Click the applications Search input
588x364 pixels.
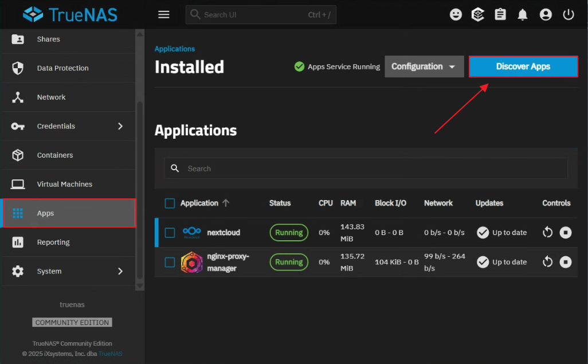pyautogui.click(x=366, y=169)
